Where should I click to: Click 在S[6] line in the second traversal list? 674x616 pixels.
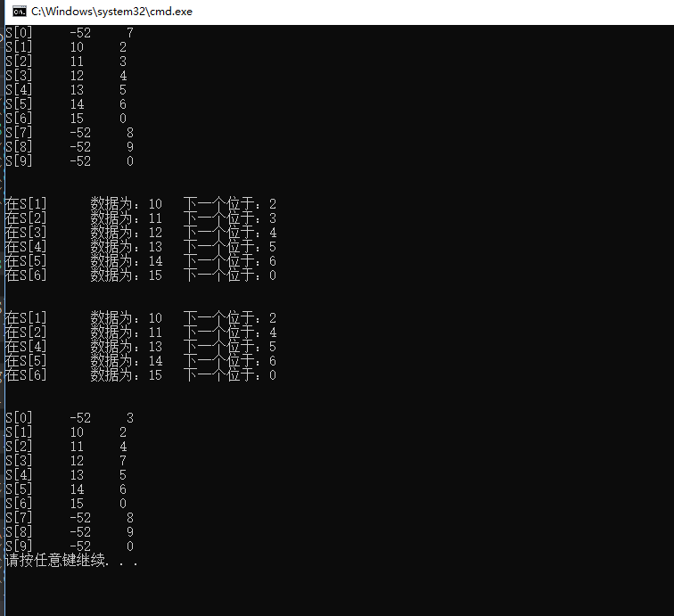coord(141,375)
